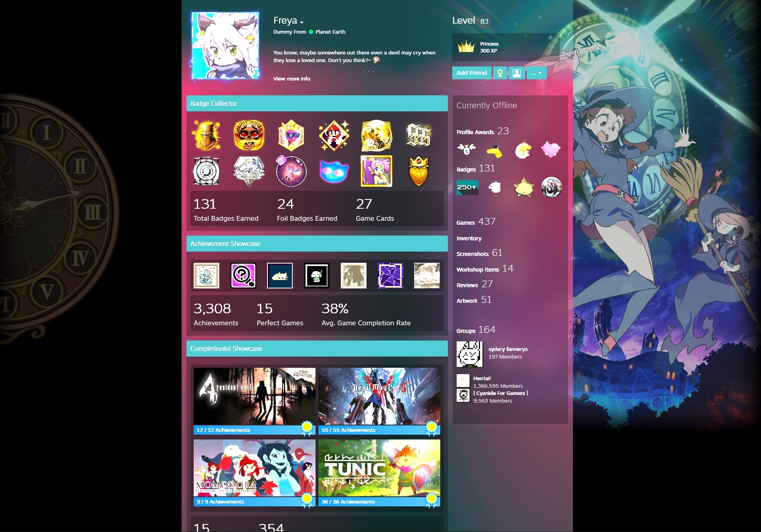
Task: Open the golden foil portrait badge
Action: (376, 135)
